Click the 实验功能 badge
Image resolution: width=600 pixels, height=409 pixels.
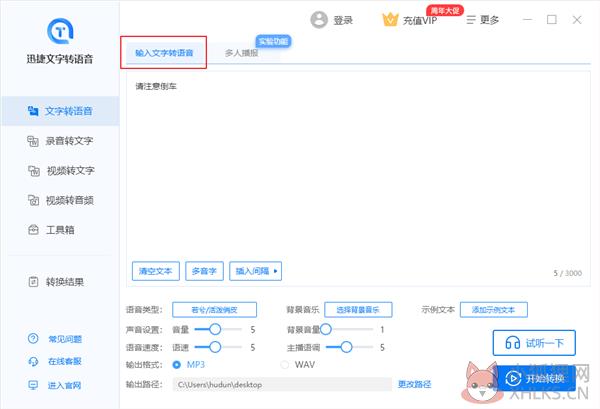273,41
